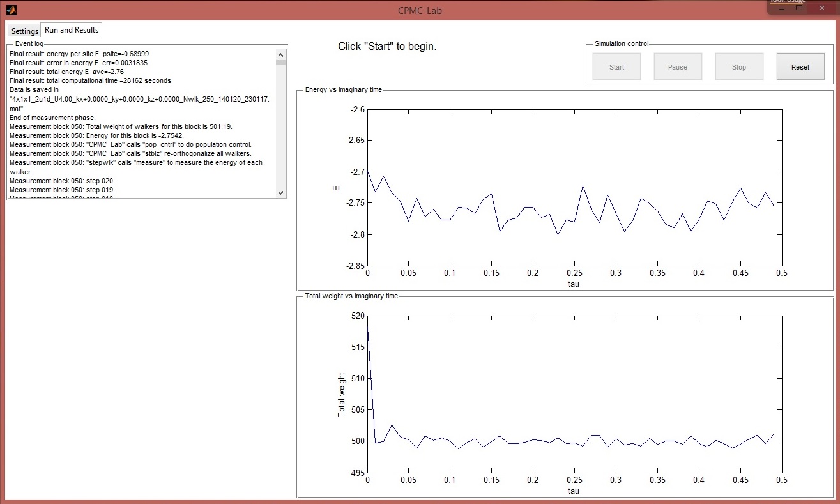This screenshot has width=840, height=504.
Task: Select the 'End of measurement phase' log line
Action: pyautogui.click(x=52, y=118)
